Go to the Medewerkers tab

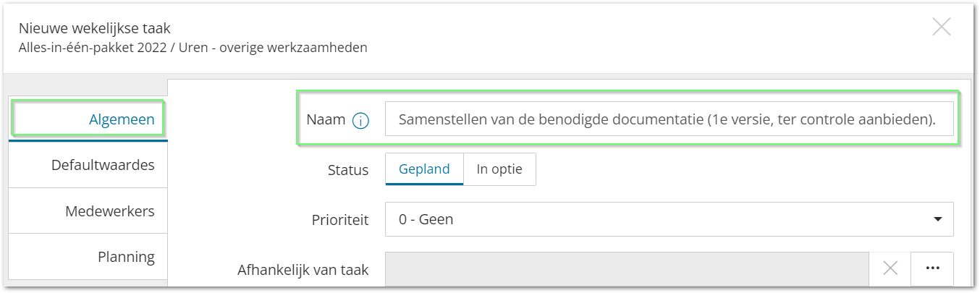click(109, 211)
